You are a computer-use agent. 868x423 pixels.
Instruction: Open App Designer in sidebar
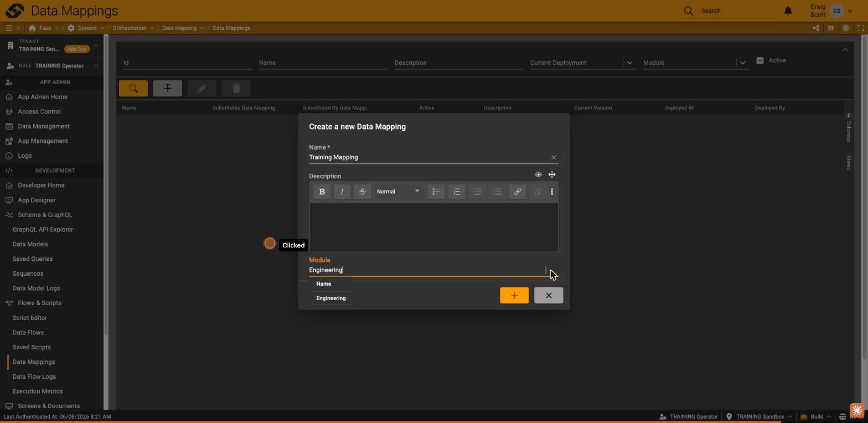tap(37, 200)
